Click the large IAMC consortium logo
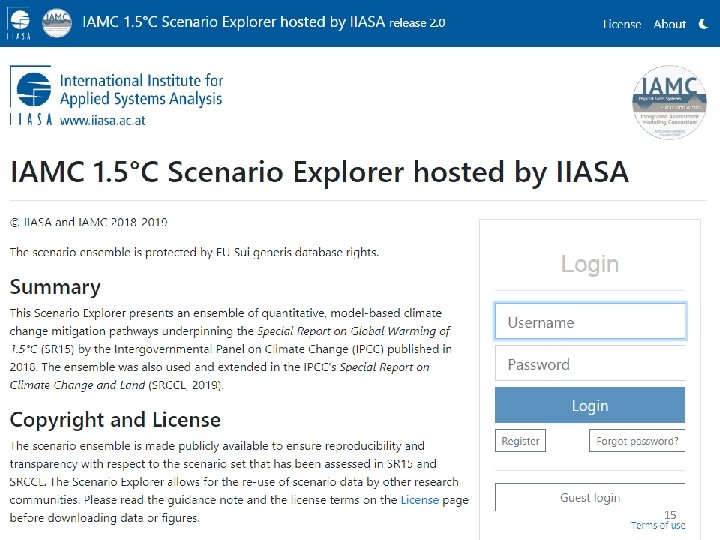Viewport: 720px width, 540px height. coord(669,102)
